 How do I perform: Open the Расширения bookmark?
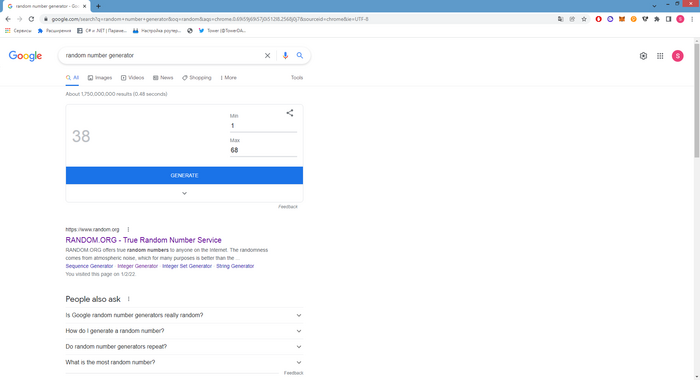(x=54, y=31)
